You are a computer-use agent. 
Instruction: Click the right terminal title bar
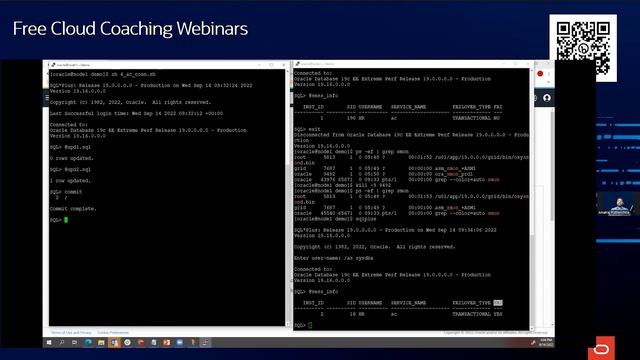tap(412, 64)
